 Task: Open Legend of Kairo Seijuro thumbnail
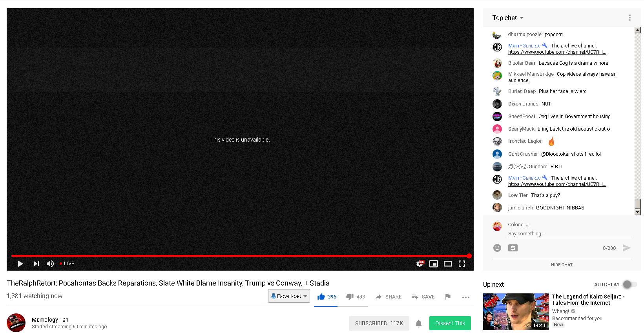coord(516,312)
